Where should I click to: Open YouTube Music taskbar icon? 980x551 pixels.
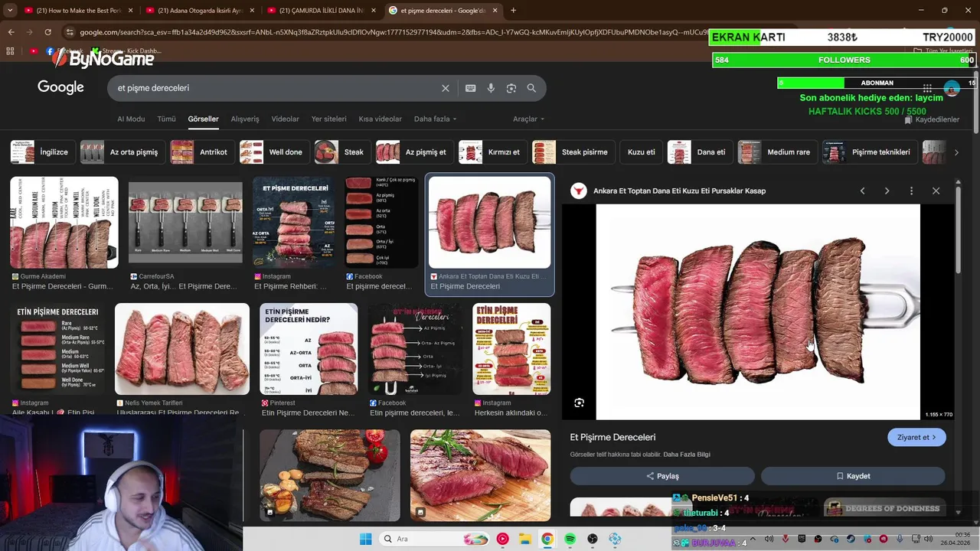502,539
